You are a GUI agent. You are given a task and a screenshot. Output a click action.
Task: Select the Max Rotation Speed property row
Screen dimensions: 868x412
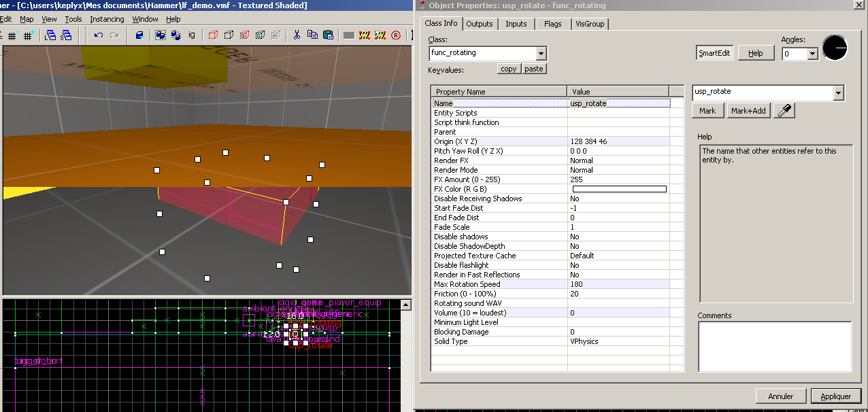[x=551, y=284]
